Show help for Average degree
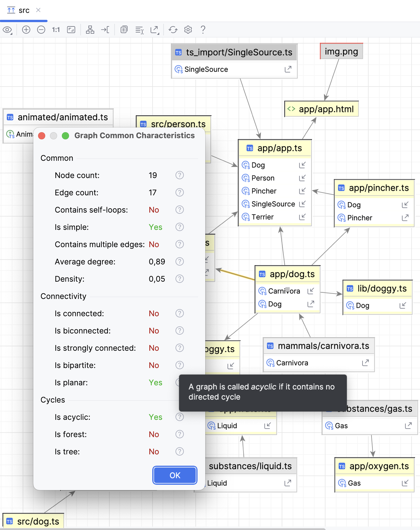Screen dimensions: 420x530 [x=180, y=261]
